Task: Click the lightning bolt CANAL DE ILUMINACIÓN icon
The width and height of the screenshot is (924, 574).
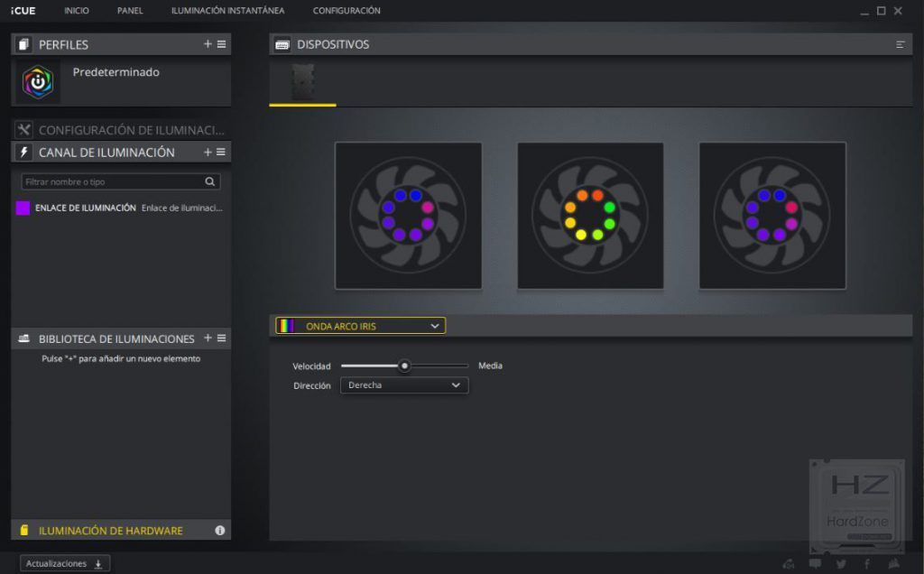Action: pos(23,152)
